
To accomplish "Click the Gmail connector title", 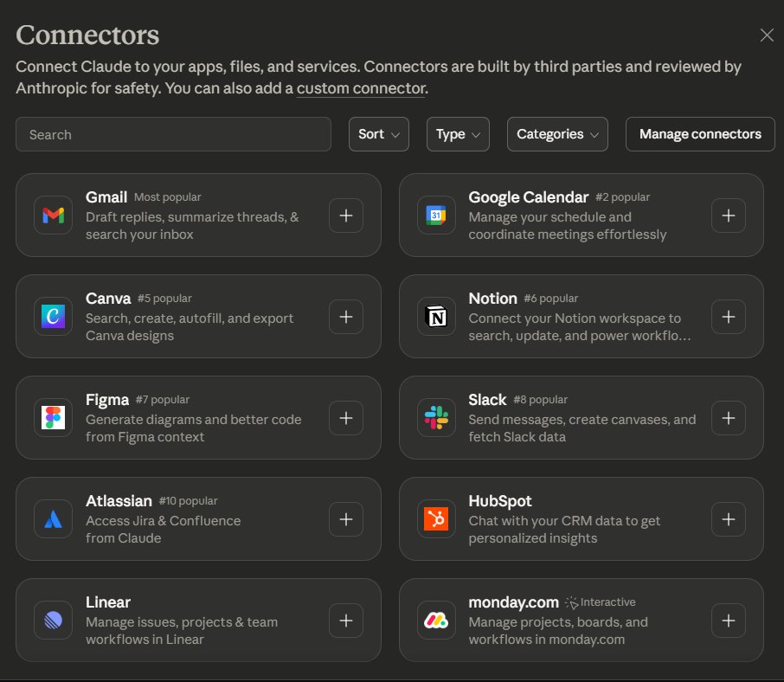I will click(106, 197).
